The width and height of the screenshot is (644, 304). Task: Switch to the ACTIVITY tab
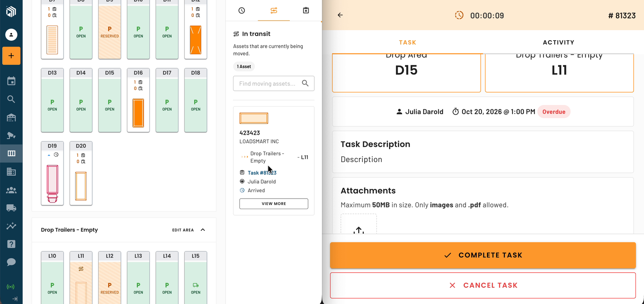point(559,42)
